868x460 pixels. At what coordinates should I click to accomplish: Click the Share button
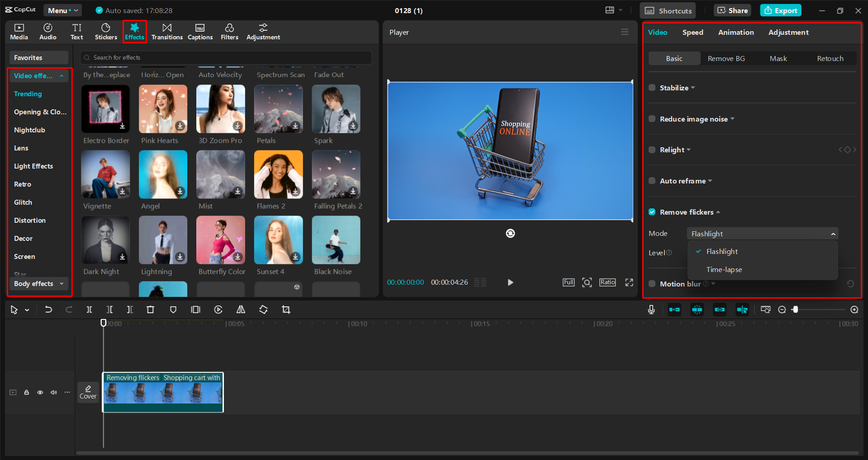click(733, 10)
